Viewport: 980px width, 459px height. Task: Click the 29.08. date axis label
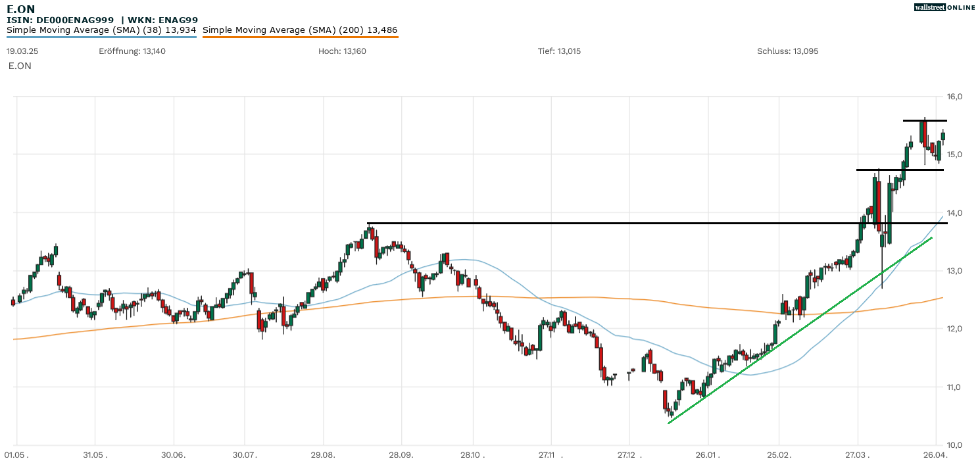323,454
